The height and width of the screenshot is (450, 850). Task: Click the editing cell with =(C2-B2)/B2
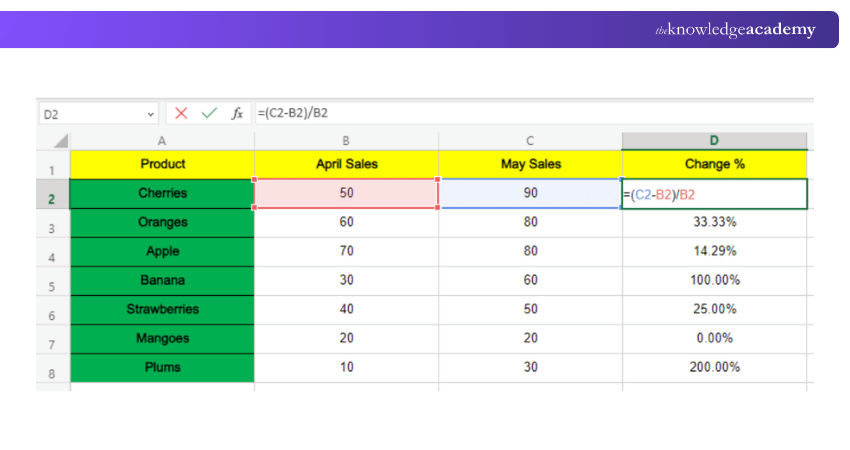[714, 194]
